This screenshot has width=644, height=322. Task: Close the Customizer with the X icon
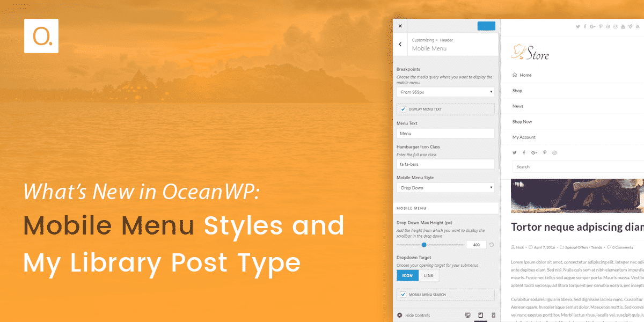point(400,26)
